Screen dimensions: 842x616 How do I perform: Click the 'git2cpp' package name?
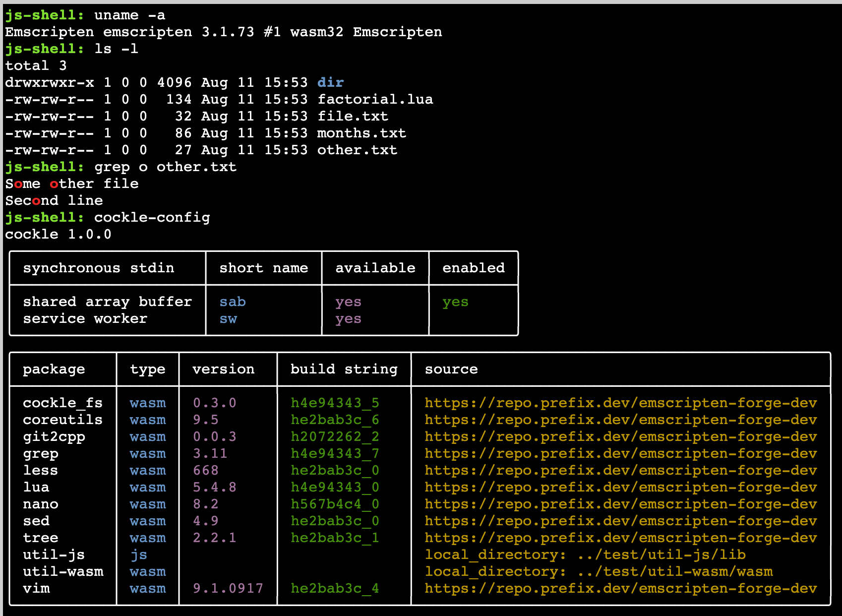coord(54,437)
